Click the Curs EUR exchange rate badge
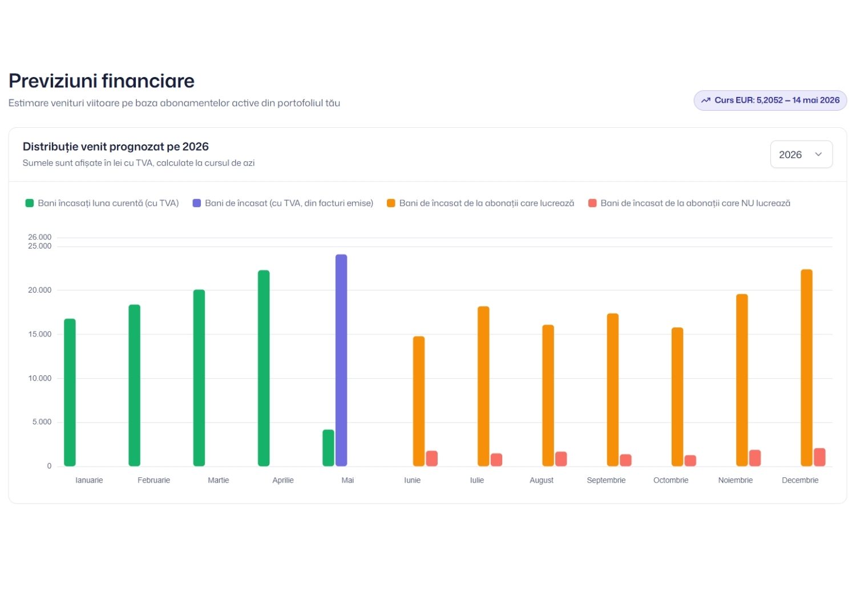Image resolution: width=856 pixels, height=616 pixels. [770, 100]
